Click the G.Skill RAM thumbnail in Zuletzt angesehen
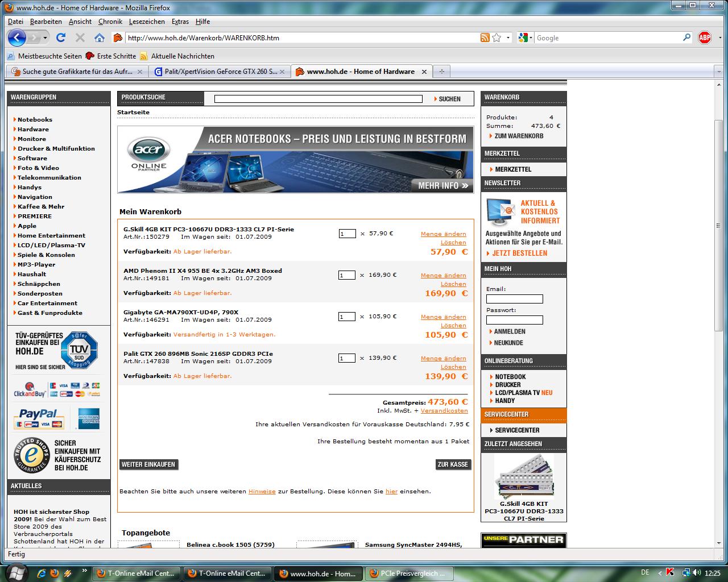The height and width of the screenshot is (582, 728). click(524, 477)
